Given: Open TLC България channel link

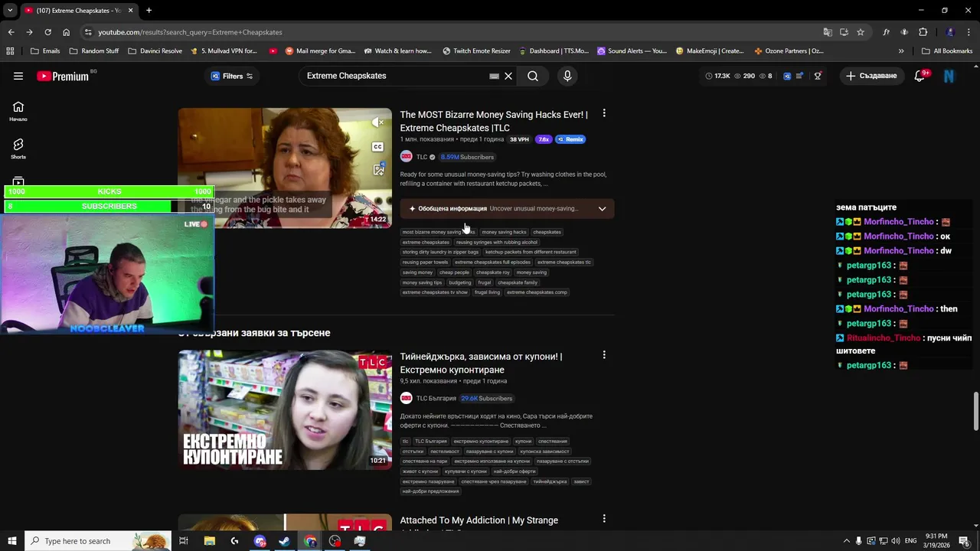Looking at the screenshot, I should point(436,398).
